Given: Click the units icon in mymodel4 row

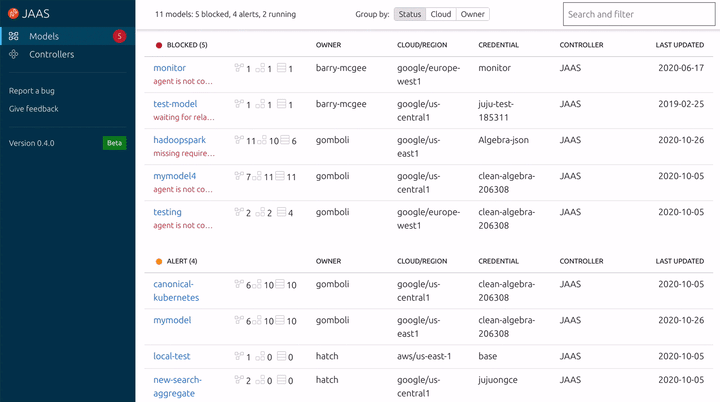Looking at the screenshot, I should click(257, 176).
